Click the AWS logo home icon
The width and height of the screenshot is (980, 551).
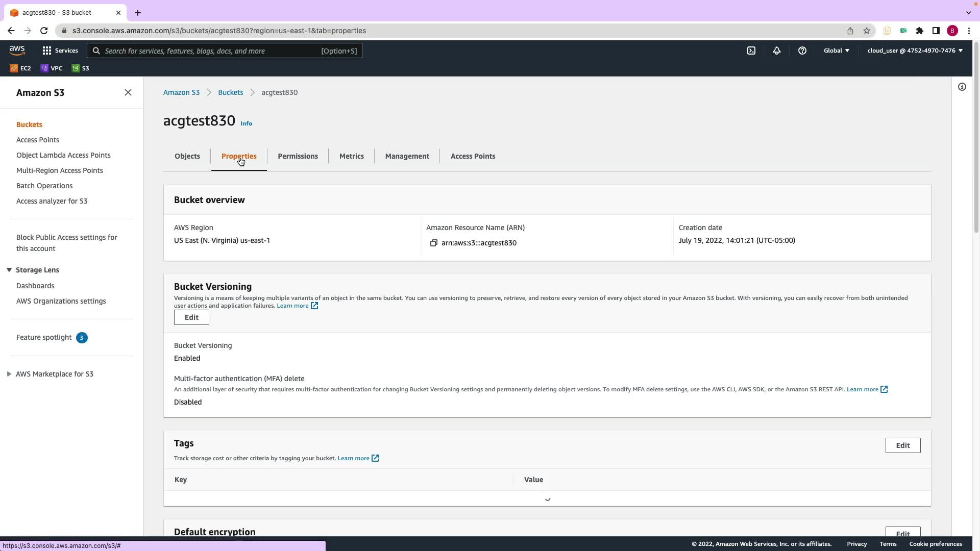pos(17,50)
